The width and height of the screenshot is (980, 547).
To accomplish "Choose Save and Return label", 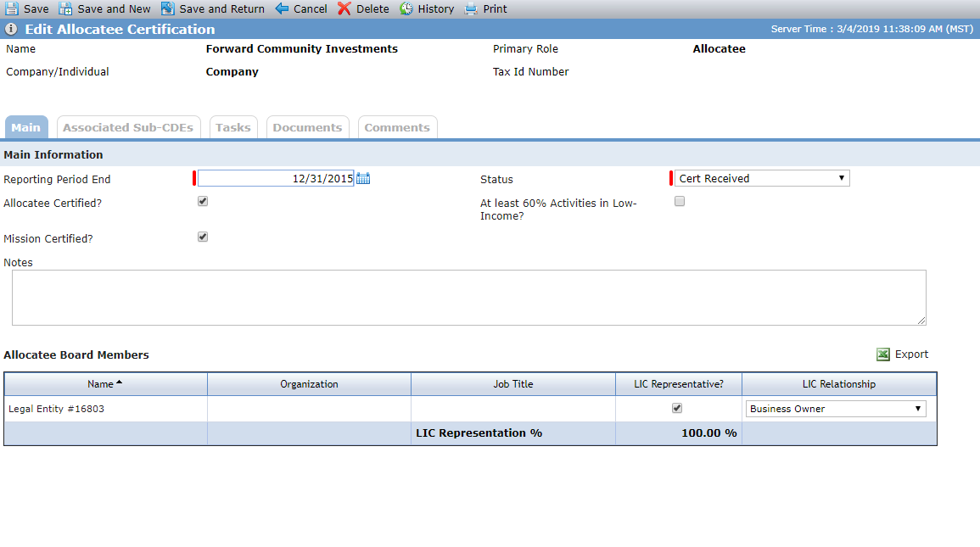I will [221, 8].
